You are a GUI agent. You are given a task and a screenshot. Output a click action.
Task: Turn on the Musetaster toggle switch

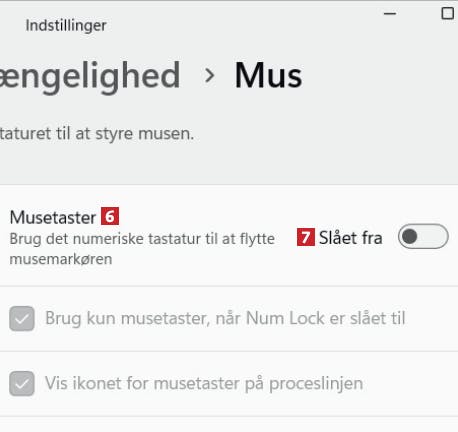[423, 236]
